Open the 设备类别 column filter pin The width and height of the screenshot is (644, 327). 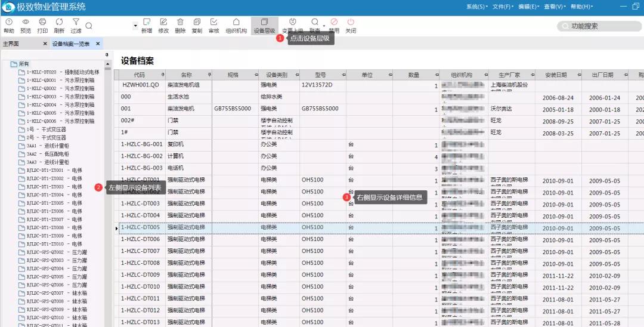[297, 75]
